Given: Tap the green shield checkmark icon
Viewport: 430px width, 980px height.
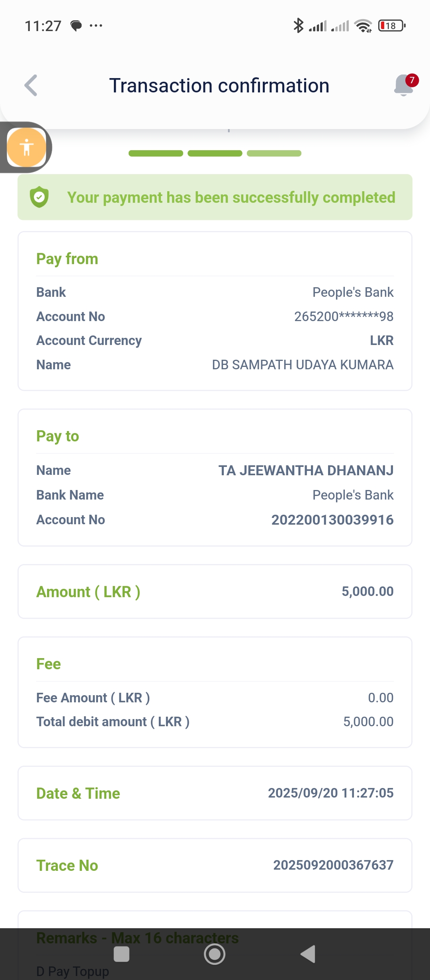Looking at the screenshot, I should (39, 197).
